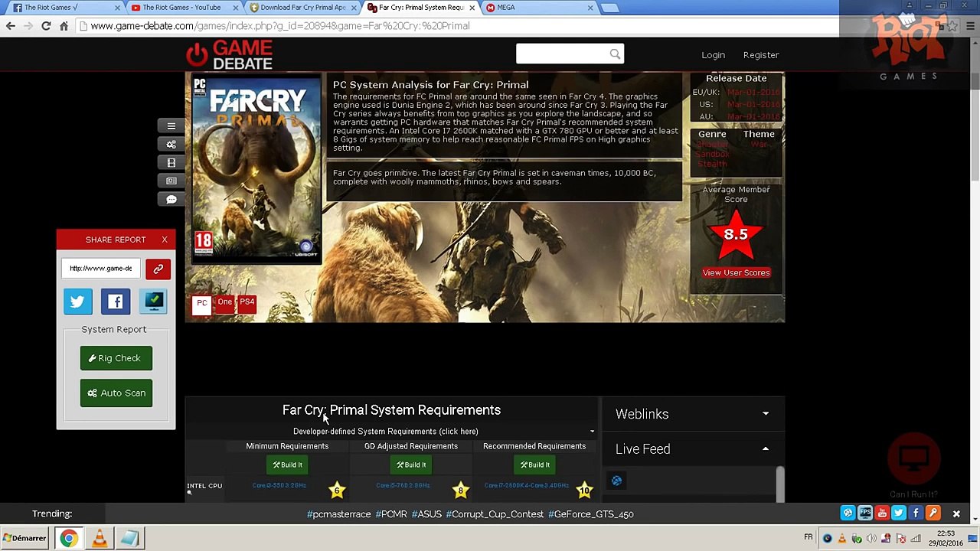Click the Twitter icon in bottom bar
Image resolution: width=980 pixels, height=551 pixels.
coord(899,514)
